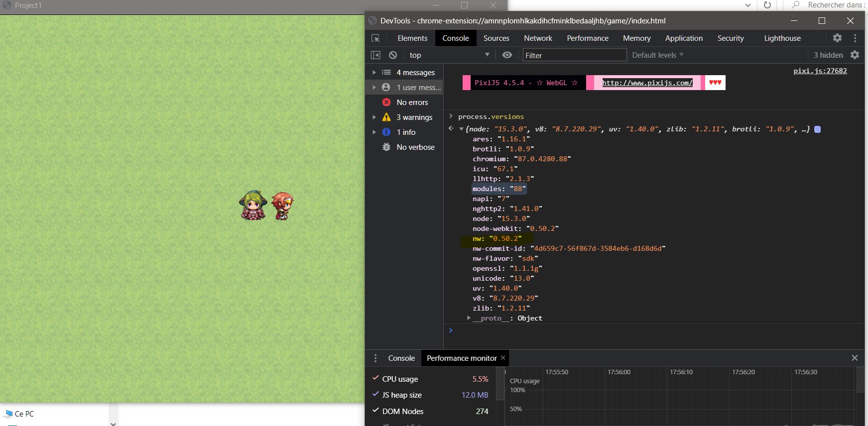
Task: Select the No verbose sidebar row
Action: (x=404, y=147)
